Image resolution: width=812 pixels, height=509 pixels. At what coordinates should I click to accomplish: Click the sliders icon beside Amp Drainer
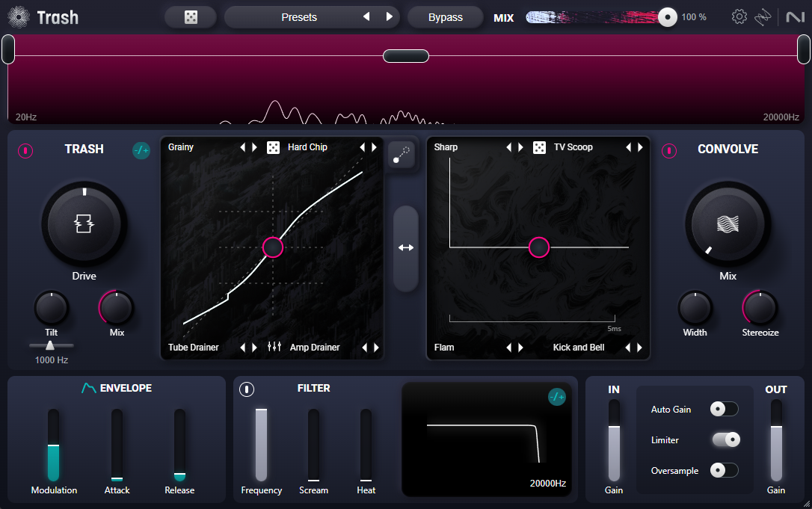[274, 347]
